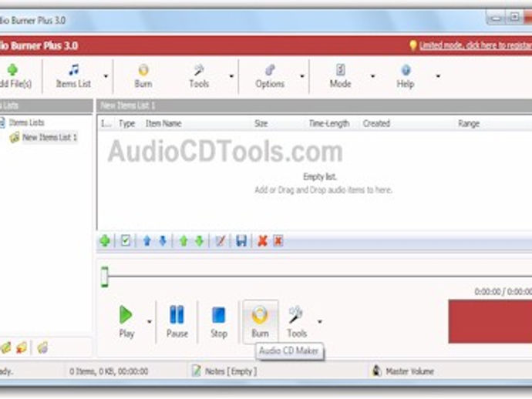The width and height of the screenshot is (532, 399).
Task: Click the Notes notepad icon in the status bar
Action: pyautogui.click(x=196, y=370)
